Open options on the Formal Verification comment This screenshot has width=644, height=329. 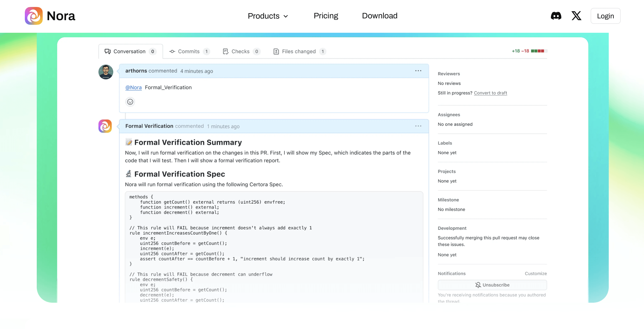(418, 126)
